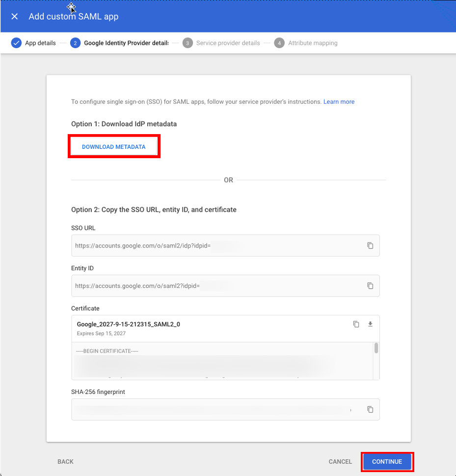Select step 4 Attribute mapping circle
This screenshot has height=476, width=456.
[x=279, y=43]
